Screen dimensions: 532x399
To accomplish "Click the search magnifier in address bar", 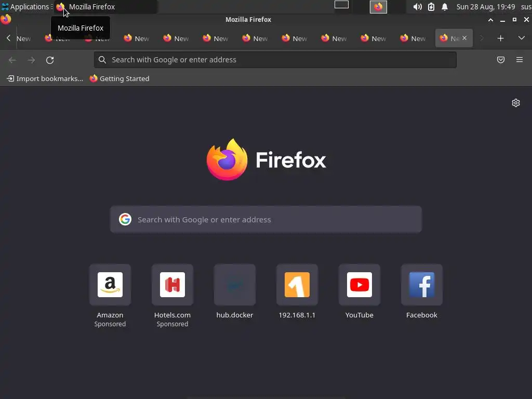I will point(102,60).
